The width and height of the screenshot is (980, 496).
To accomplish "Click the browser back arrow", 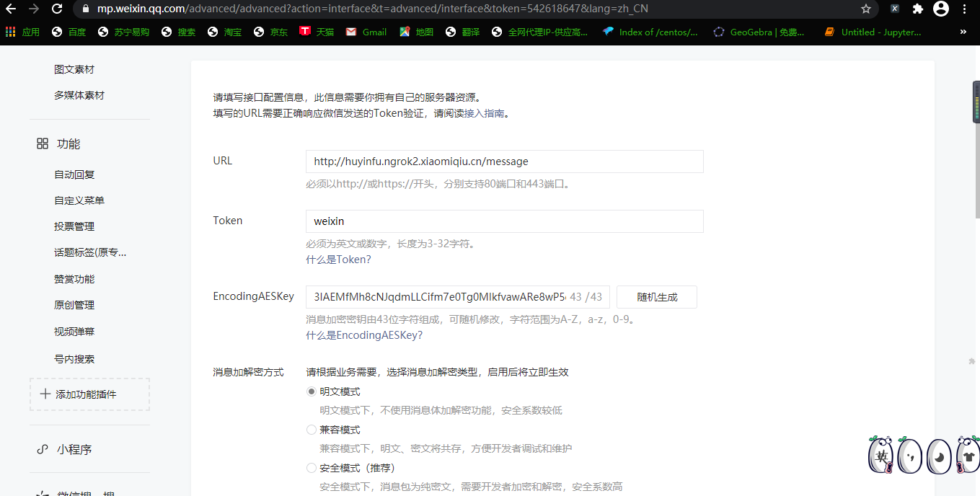I will (x=11, y=9).
